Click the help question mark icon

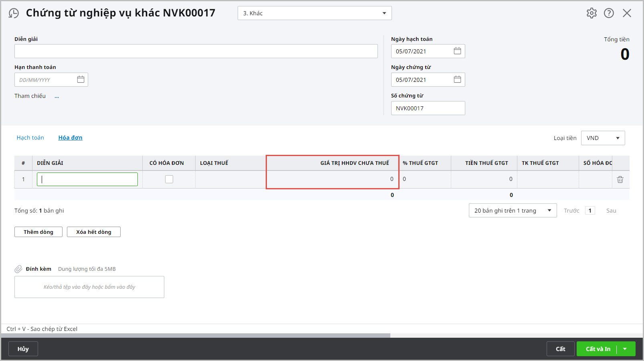tap(609, 13)
